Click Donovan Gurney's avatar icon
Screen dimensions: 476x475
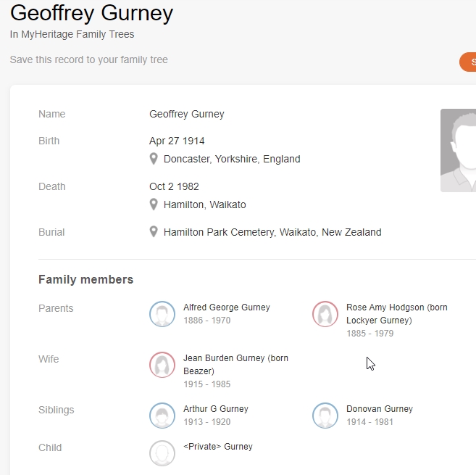pos(325,416)
